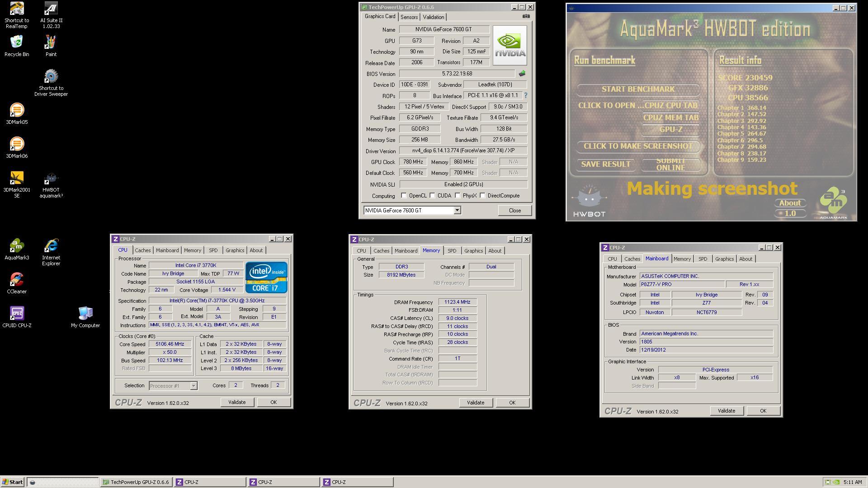
Task: Click Close button in GPU-Z
Action: 514,210
